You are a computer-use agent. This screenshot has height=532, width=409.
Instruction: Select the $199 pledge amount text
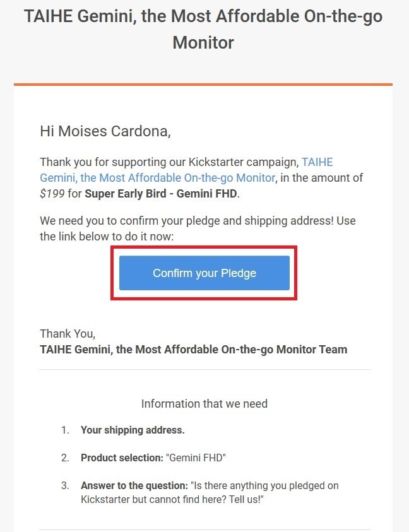click(52, 194)
